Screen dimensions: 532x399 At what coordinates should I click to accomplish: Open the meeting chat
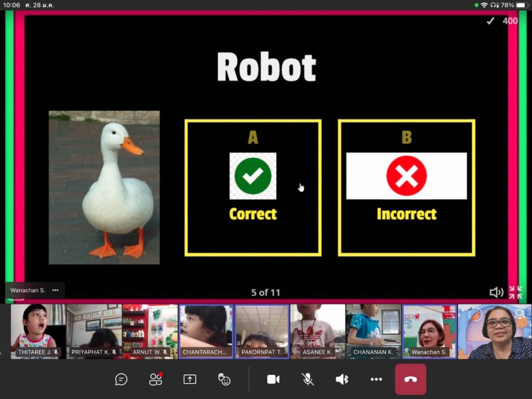121,379
